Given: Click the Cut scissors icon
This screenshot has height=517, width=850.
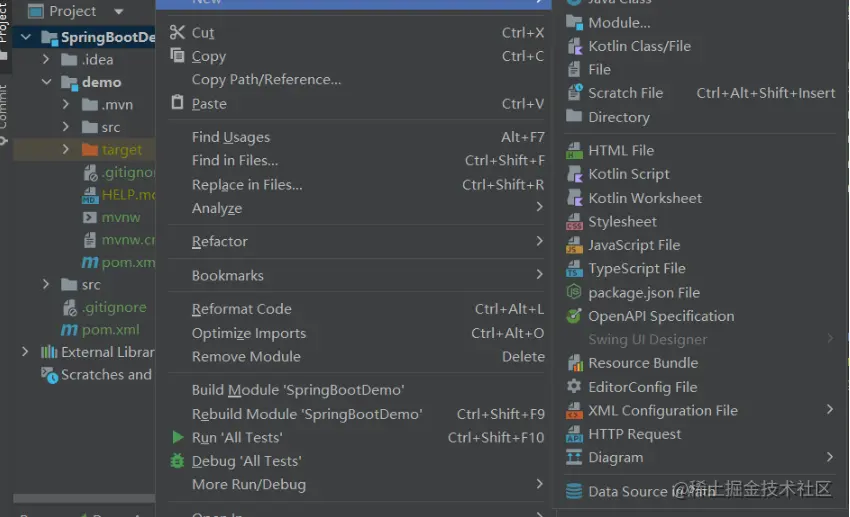Looking at the screenshot, I should [178, 33].
